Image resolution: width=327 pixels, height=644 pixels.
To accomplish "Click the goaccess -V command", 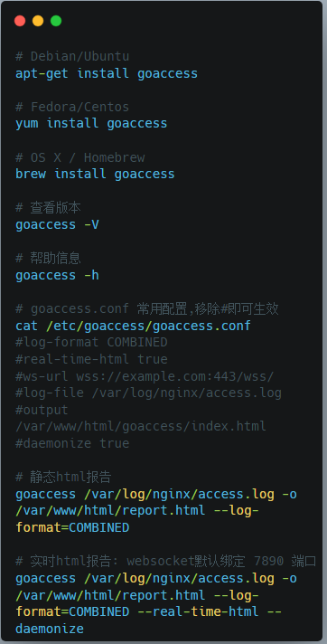I will click(x=57, y=224).
